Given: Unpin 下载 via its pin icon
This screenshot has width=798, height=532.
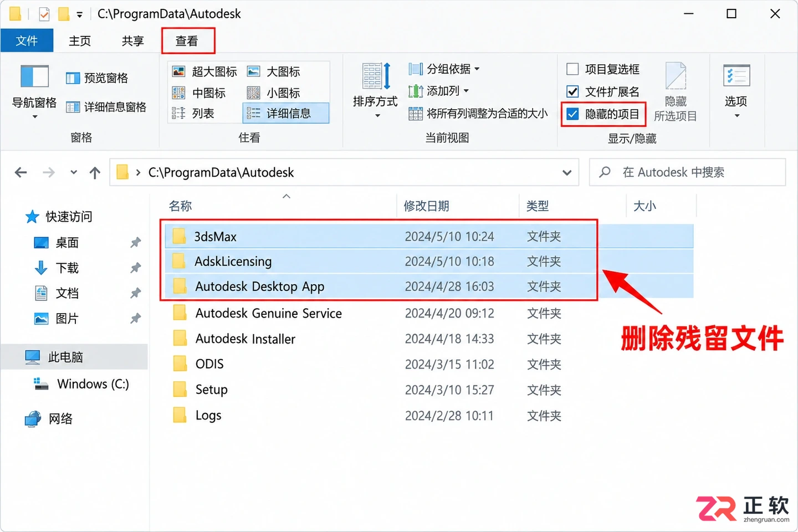Looking at the screenshot, I should (x=135, y=268).
